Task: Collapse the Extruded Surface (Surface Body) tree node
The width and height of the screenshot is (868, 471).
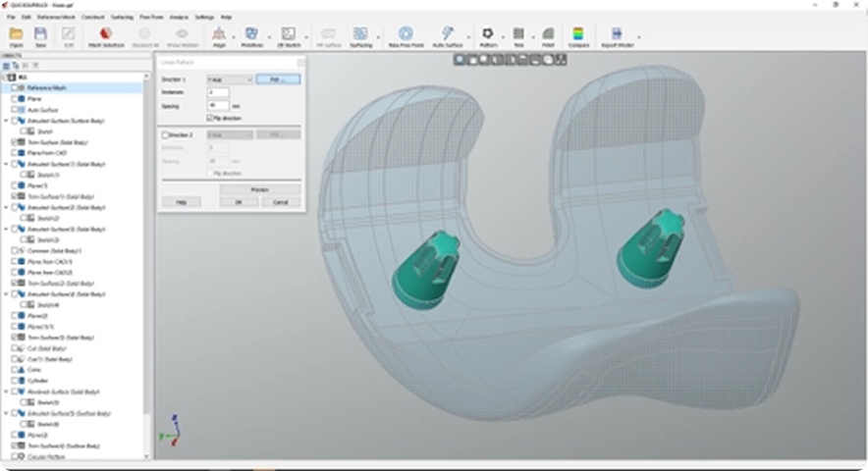Action: (x=5, y=121)
